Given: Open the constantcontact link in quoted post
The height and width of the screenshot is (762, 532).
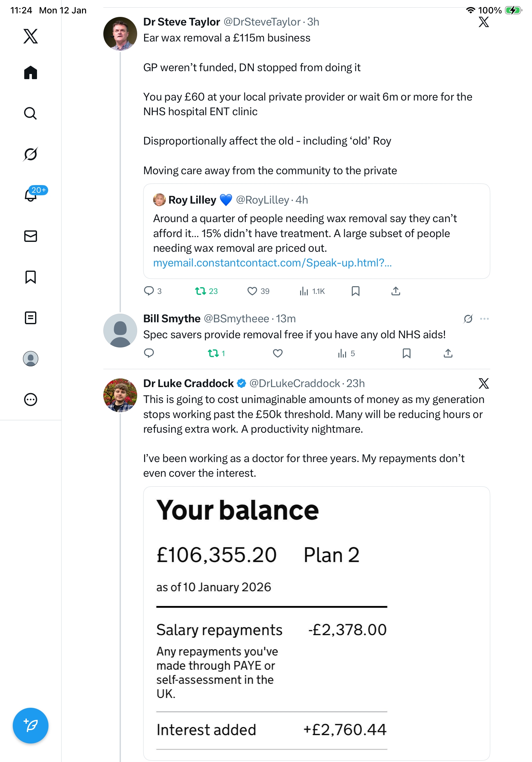Looking at the screenshot, I should 272,263.
